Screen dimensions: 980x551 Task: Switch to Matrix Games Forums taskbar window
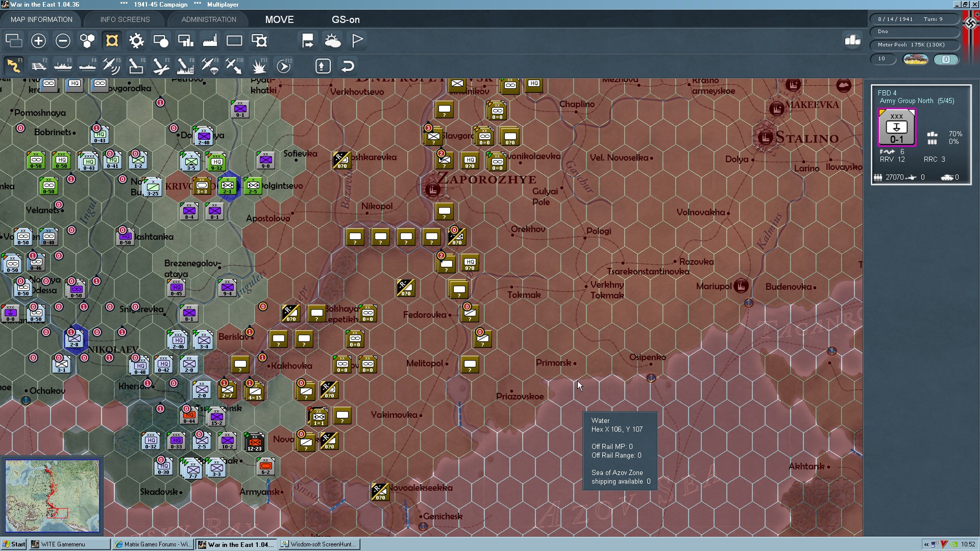(x=153, y=544)
